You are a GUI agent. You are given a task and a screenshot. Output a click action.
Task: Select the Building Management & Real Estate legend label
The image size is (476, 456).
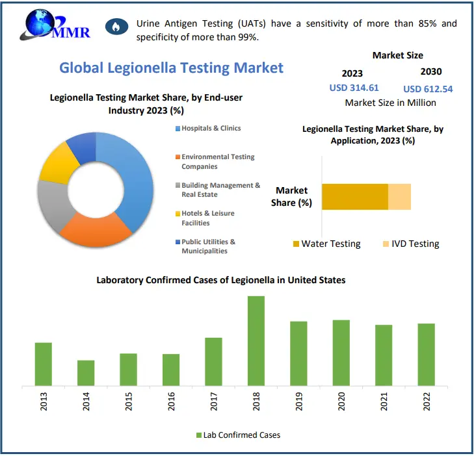pyautogui.click(x=220, y=190)
